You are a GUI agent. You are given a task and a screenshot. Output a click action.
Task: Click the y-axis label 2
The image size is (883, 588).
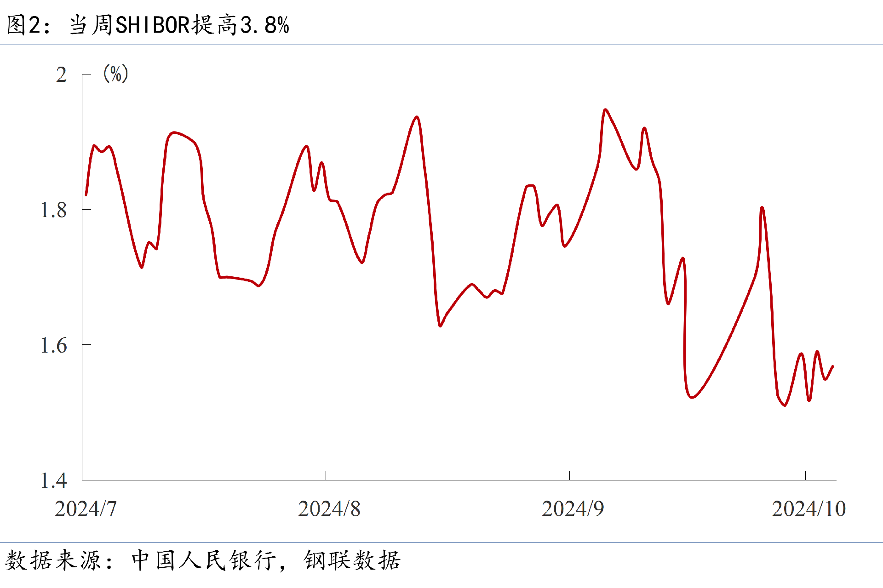[x=61, y=75]
